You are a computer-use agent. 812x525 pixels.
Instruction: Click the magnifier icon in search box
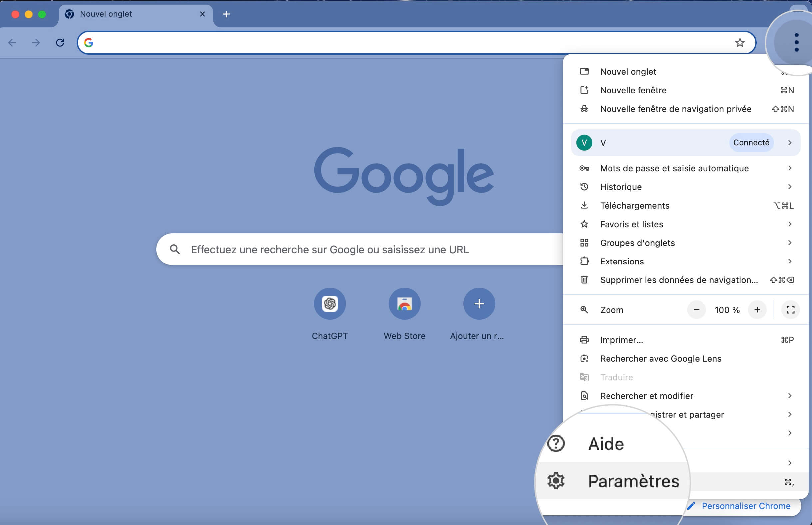(175, 249)
